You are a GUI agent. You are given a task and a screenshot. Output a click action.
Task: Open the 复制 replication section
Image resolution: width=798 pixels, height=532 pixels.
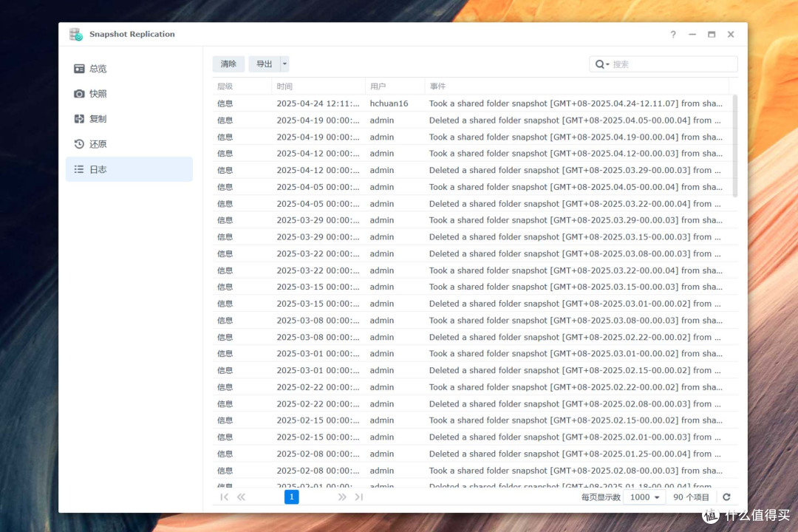tap(129, 119)
